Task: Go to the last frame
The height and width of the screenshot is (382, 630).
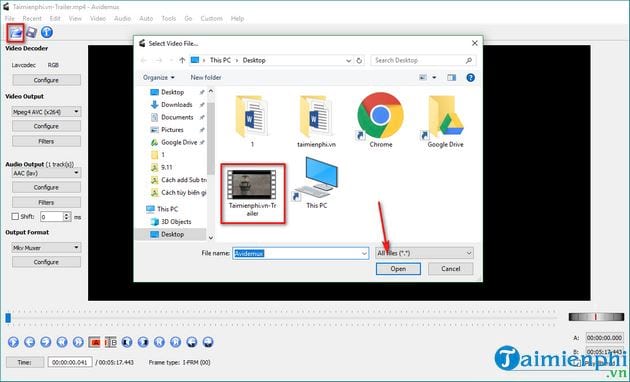Action: point(176,342)
